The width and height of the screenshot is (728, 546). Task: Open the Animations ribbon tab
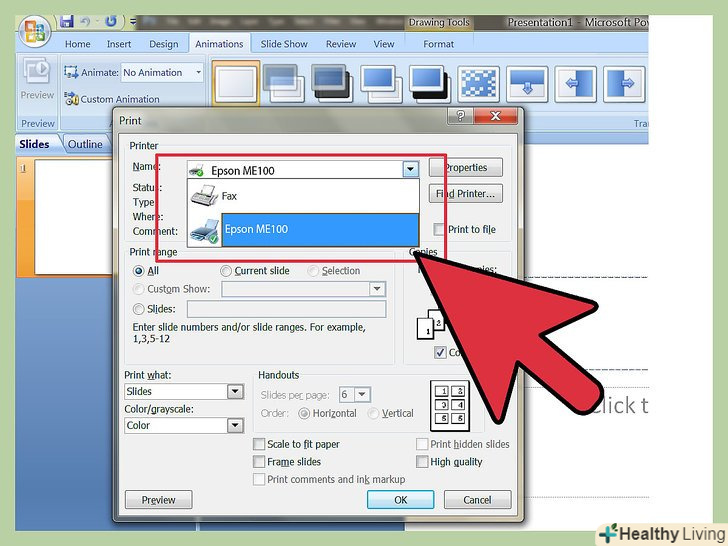point(219,44)
